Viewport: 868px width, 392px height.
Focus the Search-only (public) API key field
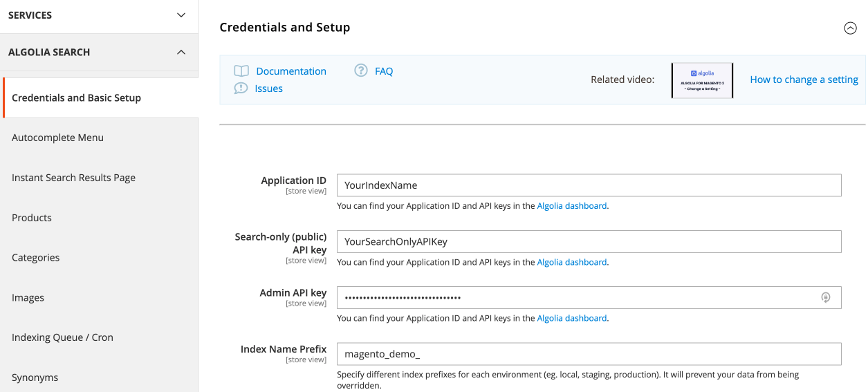click(589, 241)
